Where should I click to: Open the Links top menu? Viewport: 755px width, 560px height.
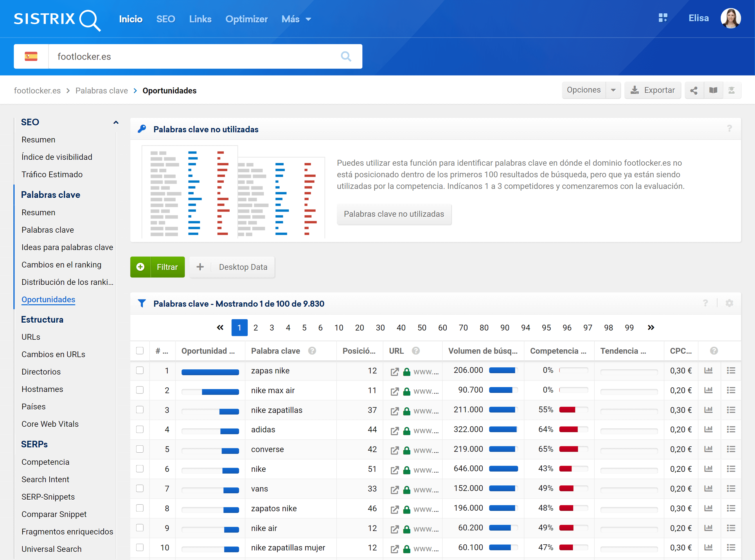(x=200, y=19)
